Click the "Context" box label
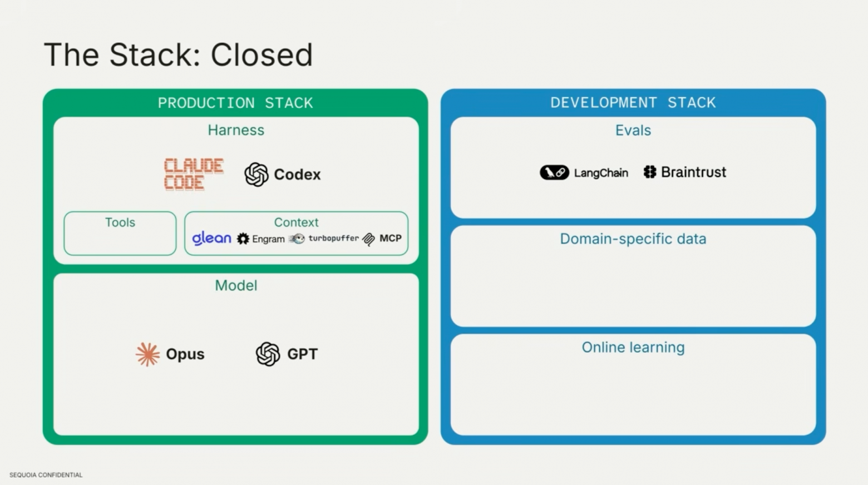 point(296,222)
